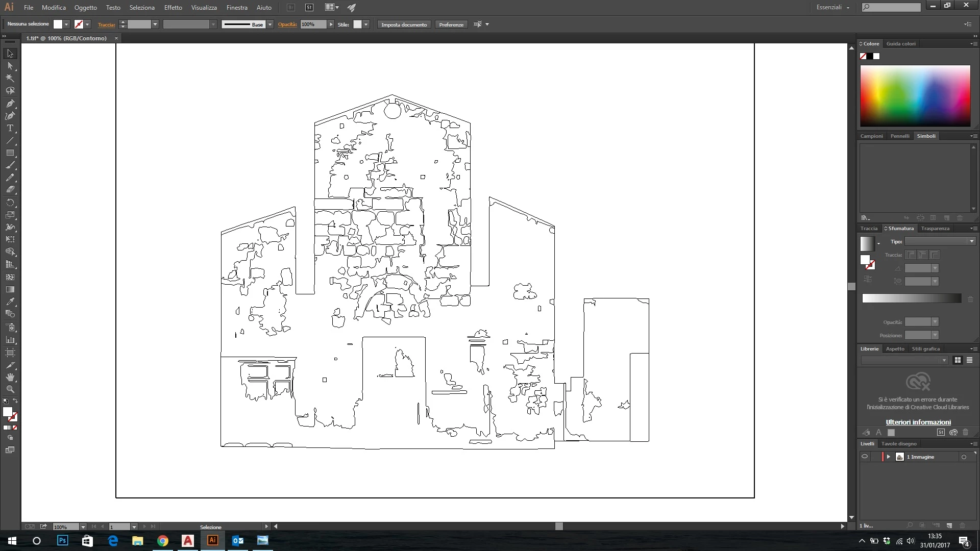This screenshot has height=551, width=980.
Task: Pick a color from the spectrum
Action: pyautogui.click(x=915, y=95)
